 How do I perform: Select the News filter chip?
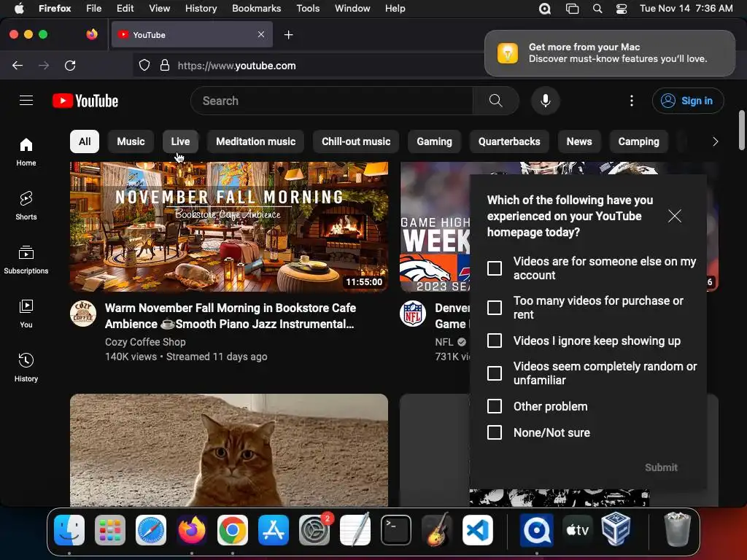(578, 141)
